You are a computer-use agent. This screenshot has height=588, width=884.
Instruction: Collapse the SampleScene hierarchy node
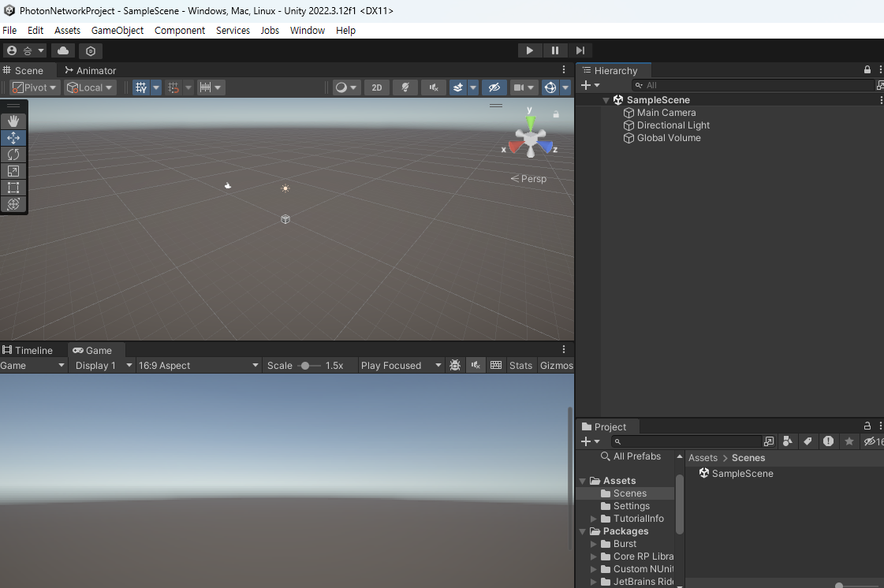pos(606,100)
